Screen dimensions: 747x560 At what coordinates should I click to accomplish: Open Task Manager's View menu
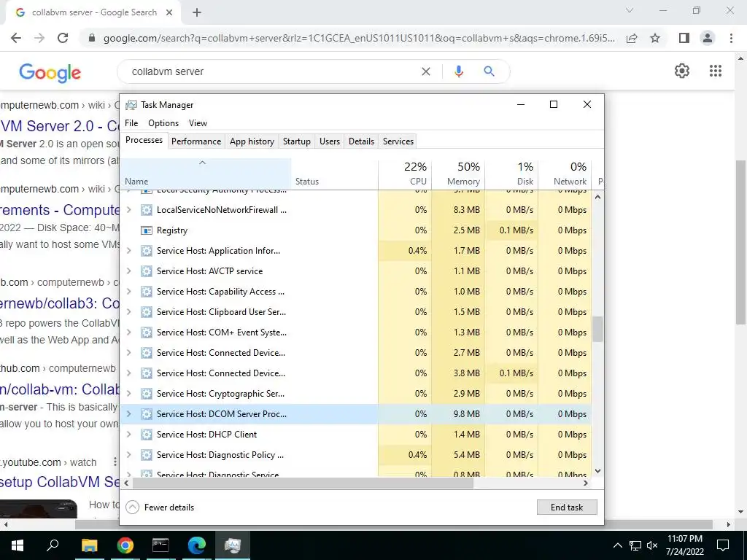198,123
